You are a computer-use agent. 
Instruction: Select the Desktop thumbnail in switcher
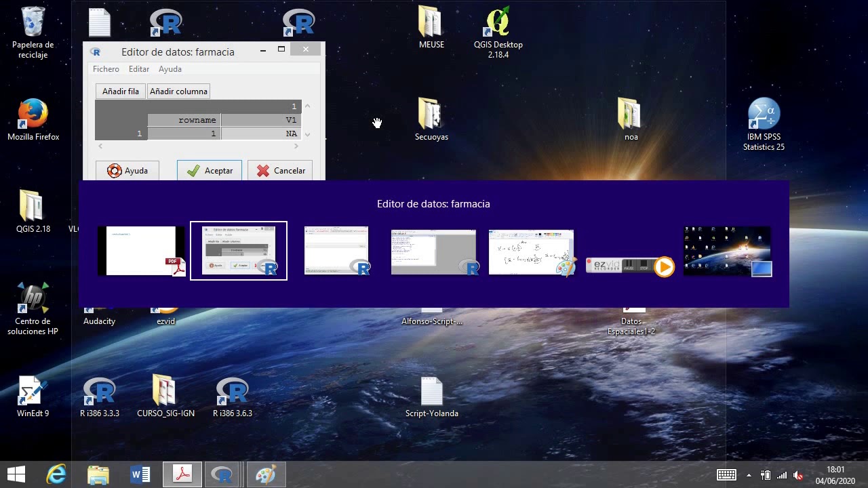click(727, 251)
